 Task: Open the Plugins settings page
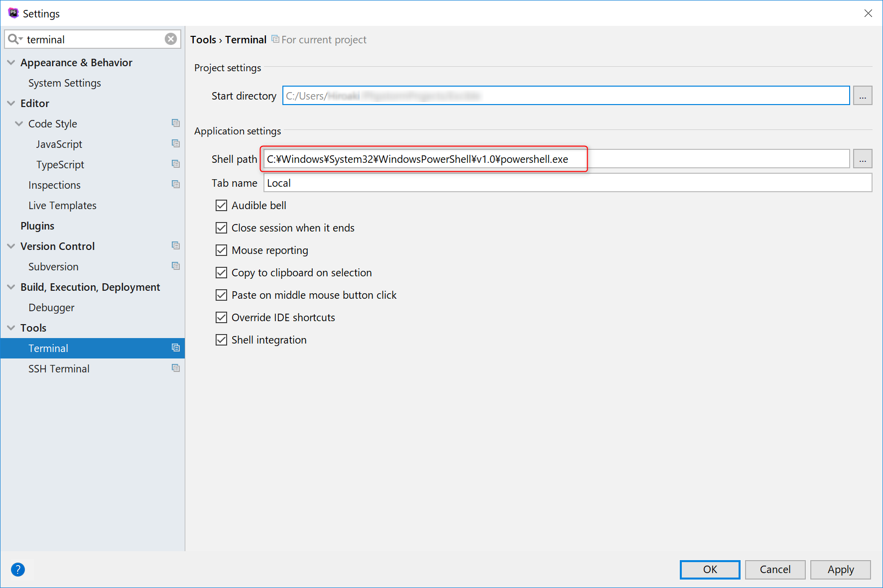(x=37, y=226)
